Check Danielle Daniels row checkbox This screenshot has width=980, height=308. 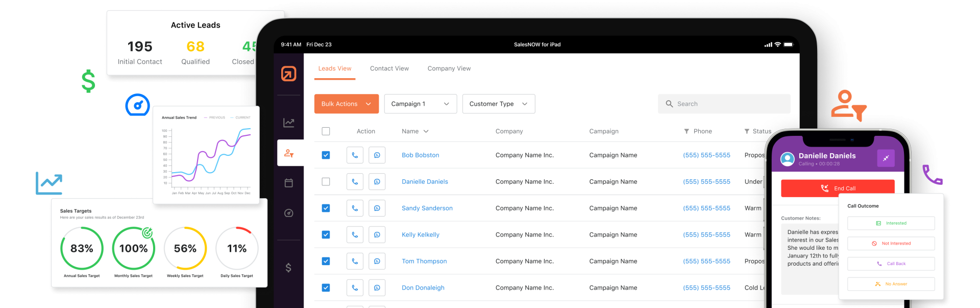click(326, 181)
